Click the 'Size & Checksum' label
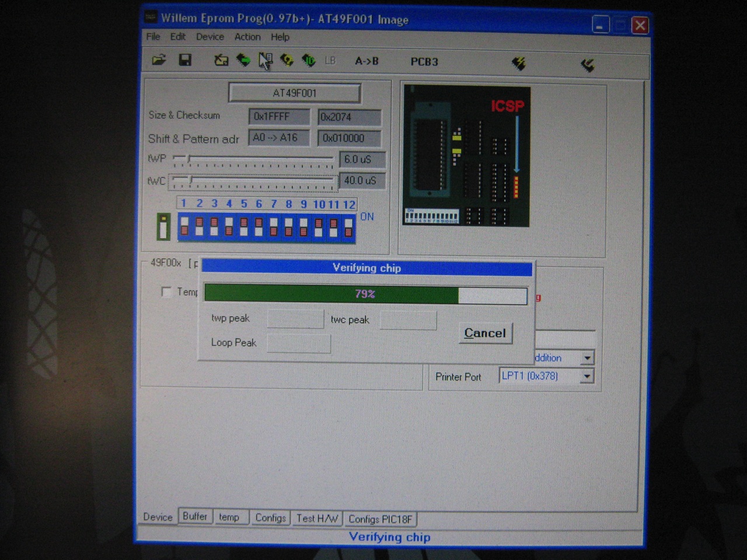This screenshot has width=747, height=560. coord(184,115)
